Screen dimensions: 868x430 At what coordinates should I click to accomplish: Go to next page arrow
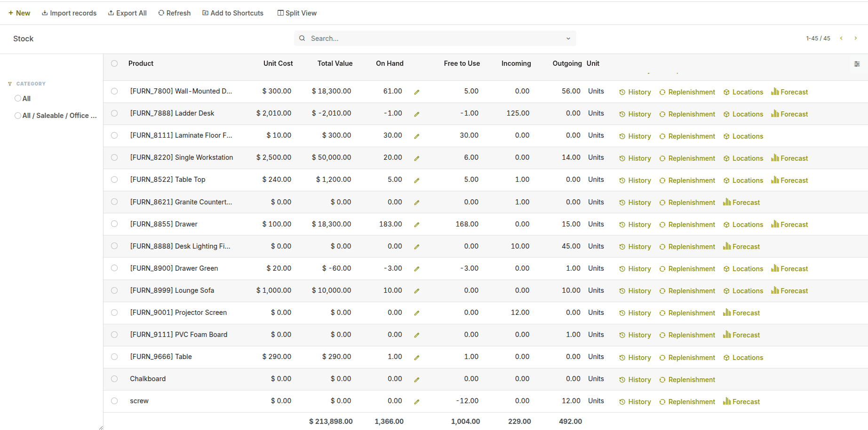pos(855,39)
